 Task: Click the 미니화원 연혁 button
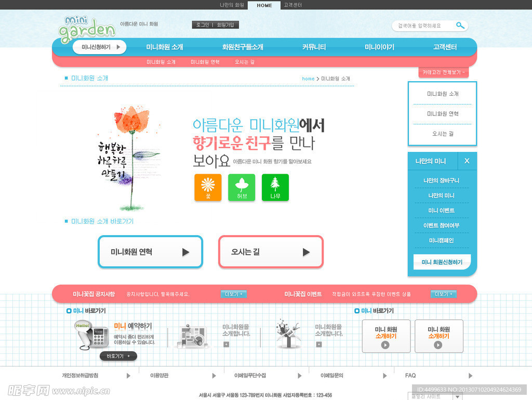(x=150, y=252)
